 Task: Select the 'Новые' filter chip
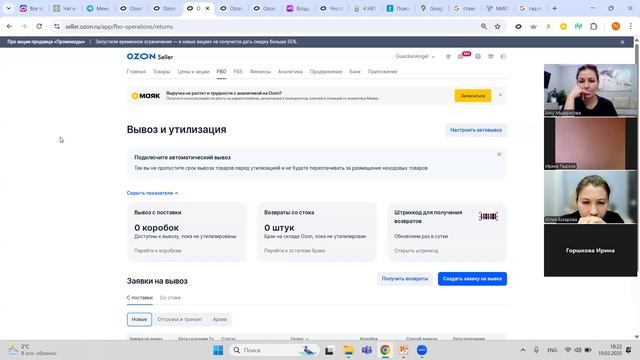[139, 319]
